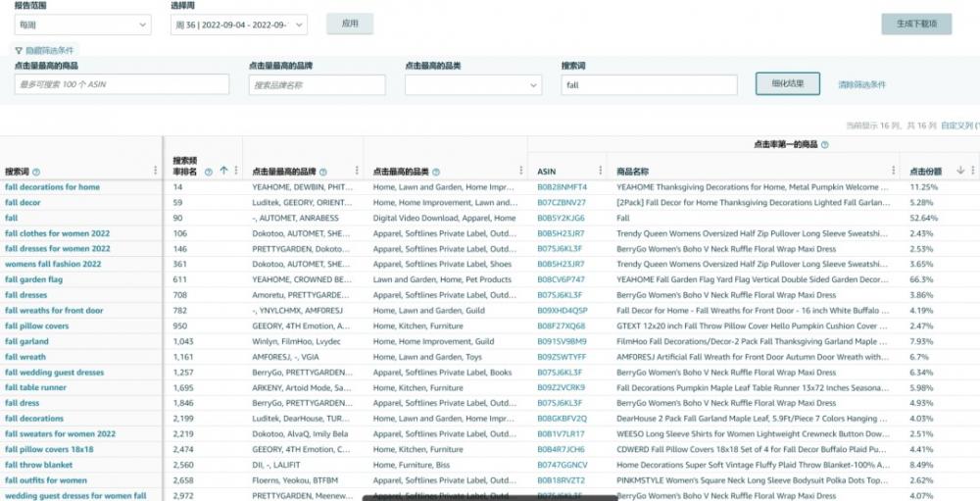Open ASIN link B08F27XQ68
This screenshot has width=980, height=501.
pos(562,326)
